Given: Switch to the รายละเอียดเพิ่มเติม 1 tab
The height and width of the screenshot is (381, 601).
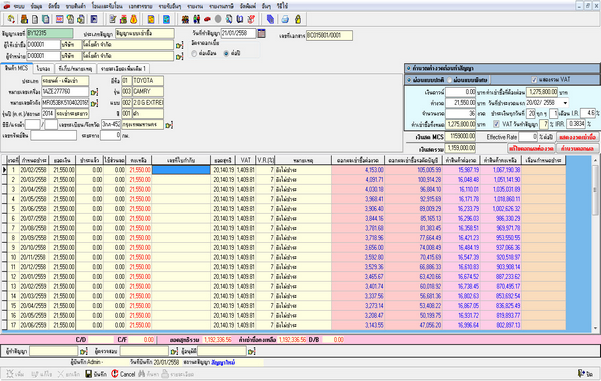Looking at the screenshot, I should (x=123, y=69).
